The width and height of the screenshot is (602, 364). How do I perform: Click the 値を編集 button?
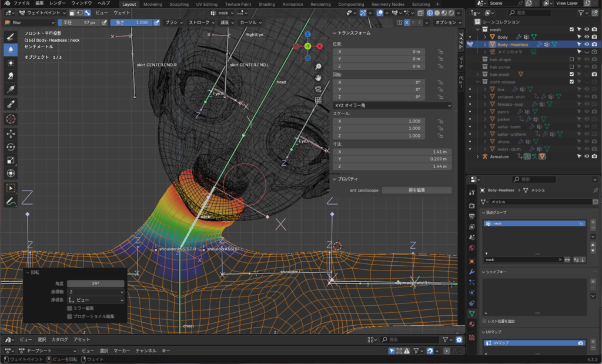[x=416, y=191]
